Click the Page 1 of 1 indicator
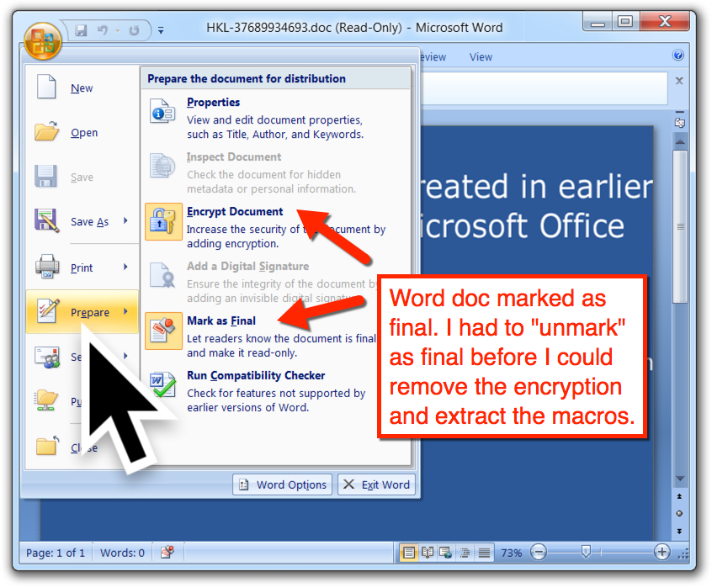The image size is (712, 588). [55, 553]
